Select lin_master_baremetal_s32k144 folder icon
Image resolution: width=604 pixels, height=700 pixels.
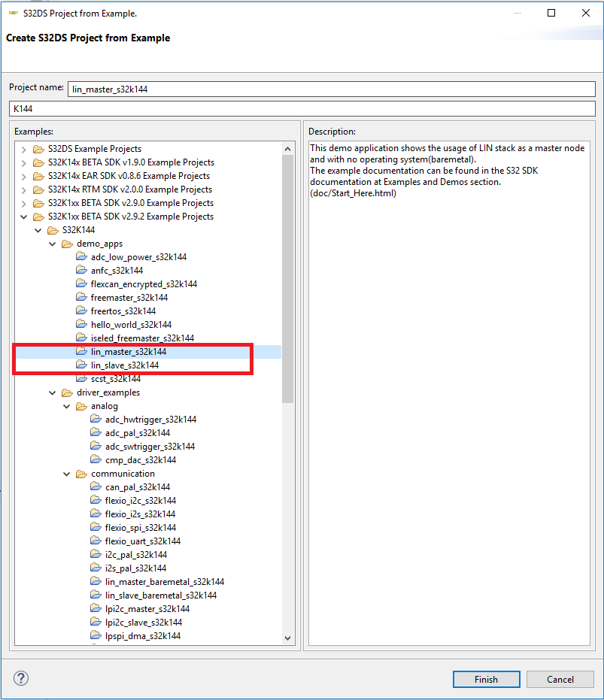tap(96, 581)
